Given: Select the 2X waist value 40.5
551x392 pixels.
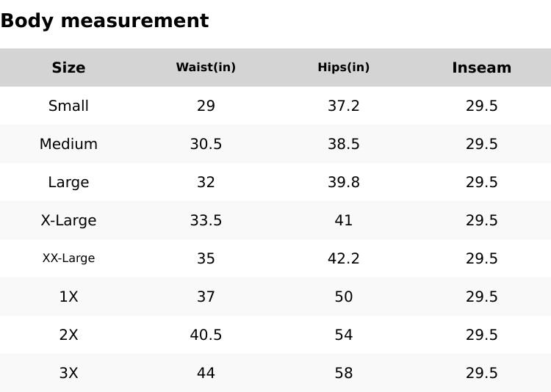Looking at the screenshot, I should (206, 335).
